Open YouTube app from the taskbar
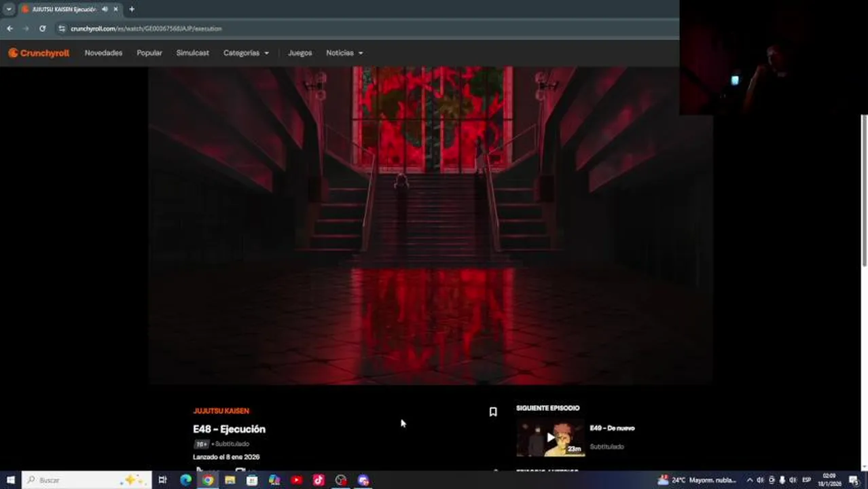The width and height of the screenshot is (868, 489). coord(297,480)
